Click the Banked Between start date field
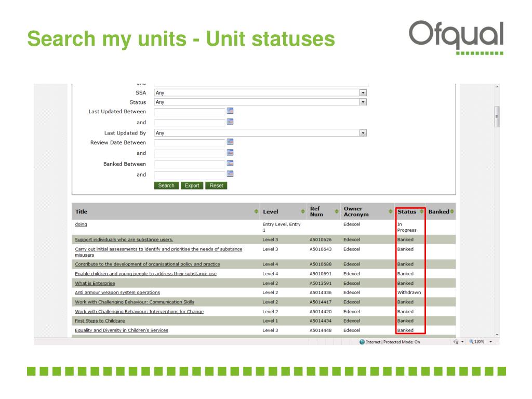The width and height of the screenshot is (532, 399). (x=190, y=164)
